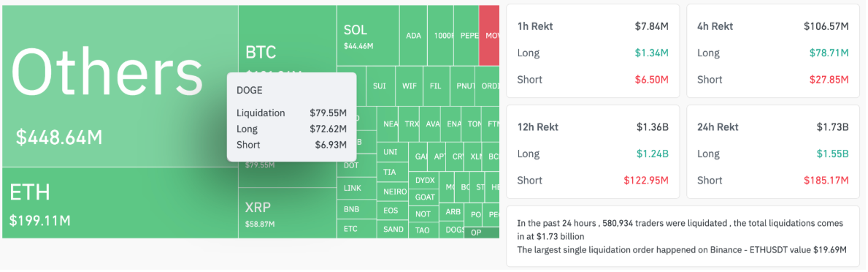Viewport: 868px width, 272px height.
Task: Select the WIF tile
Action: pos(409,86)
